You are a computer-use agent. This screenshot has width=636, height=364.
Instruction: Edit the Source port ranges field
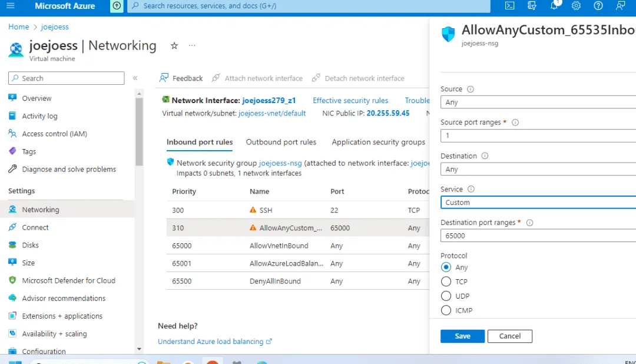[538, 135]
